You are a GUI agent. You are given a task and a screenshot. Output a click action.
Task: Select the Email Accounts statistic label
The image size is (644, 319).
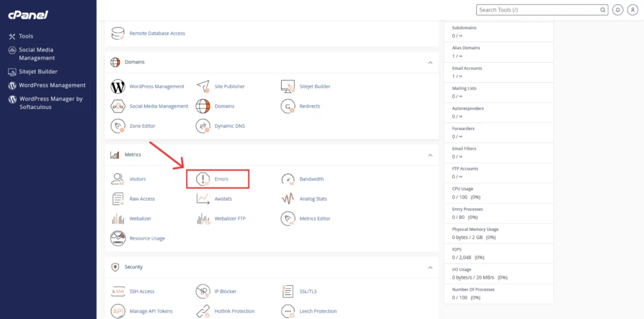coord(467,68)
